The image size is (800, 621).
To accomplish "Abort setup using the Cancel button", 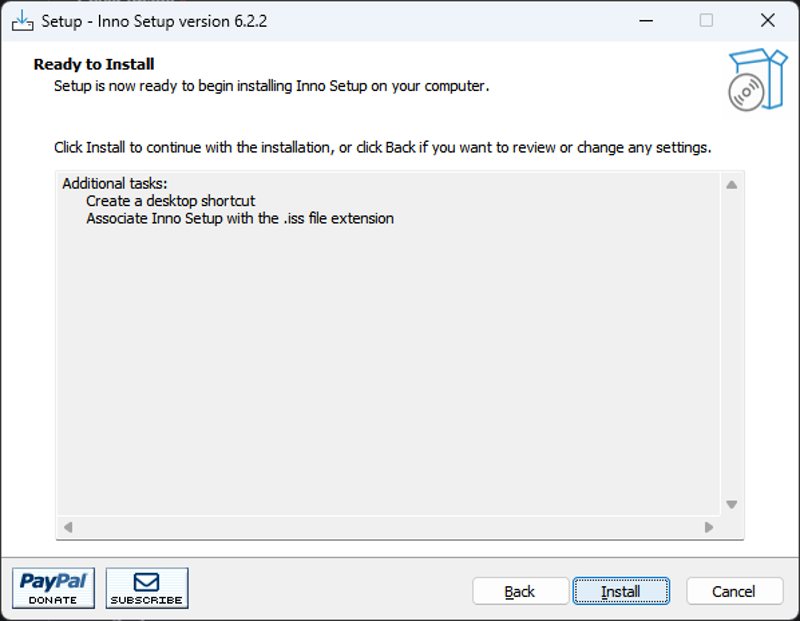I will point(734,591).
